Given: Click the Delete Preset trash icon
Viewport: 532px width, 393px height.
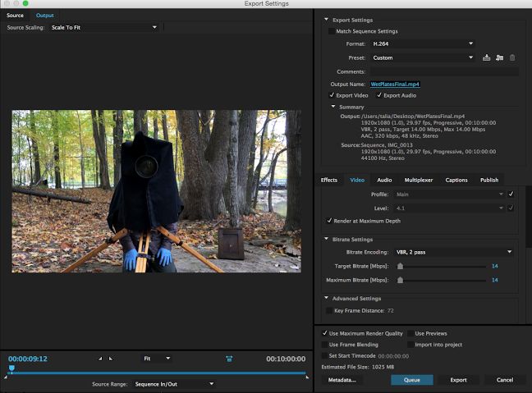Looking at the screenshot, I should (x=512, y=57).
